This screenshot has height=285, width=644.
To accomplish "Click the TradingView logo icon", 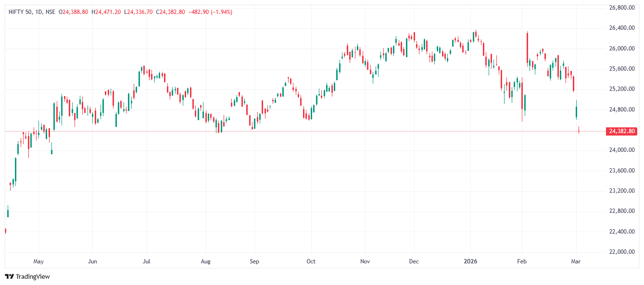I will [x=9, y=276].
